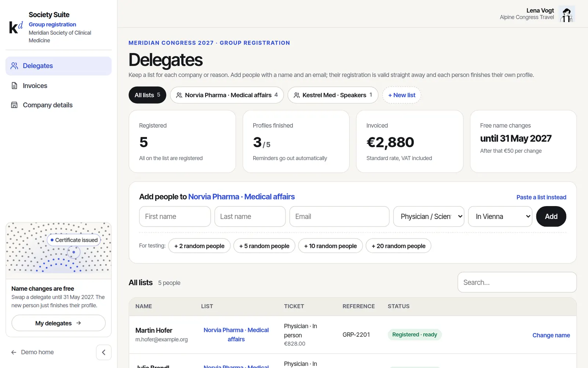
Task: Click the Delegates people icon in sidebar
Action: tap(14, 66)
